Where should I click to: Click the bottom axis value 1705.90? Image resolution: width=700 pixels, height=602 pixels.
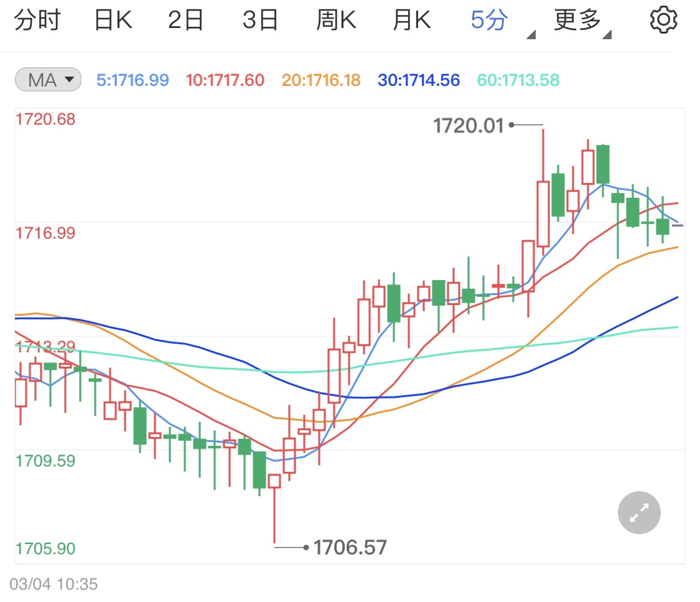(45, 548)
